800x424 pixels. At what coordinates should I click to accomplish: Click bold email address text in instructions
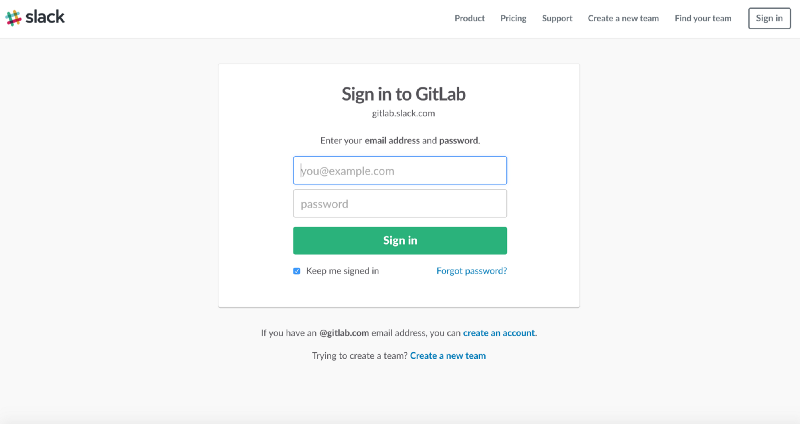(x=392, y=141)
